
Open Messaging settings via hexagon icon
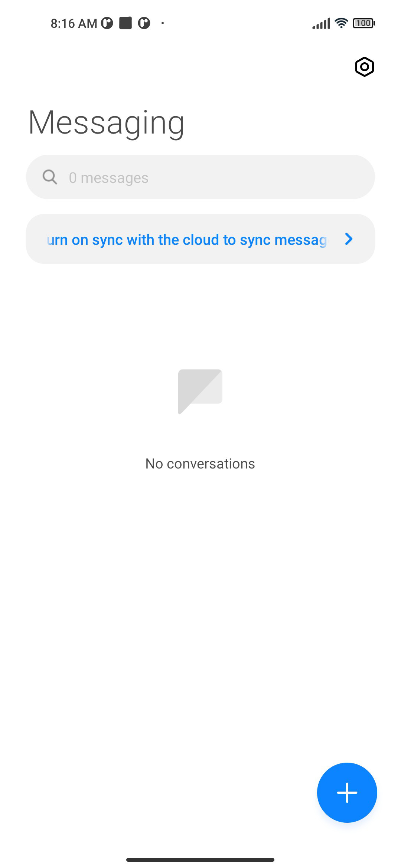click(364, 67)
